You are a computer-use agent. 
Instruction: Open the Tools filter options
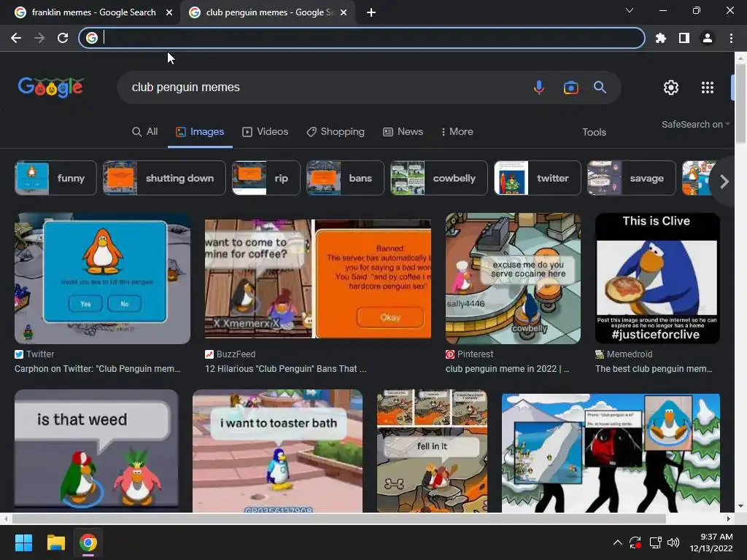coord(594,133)
